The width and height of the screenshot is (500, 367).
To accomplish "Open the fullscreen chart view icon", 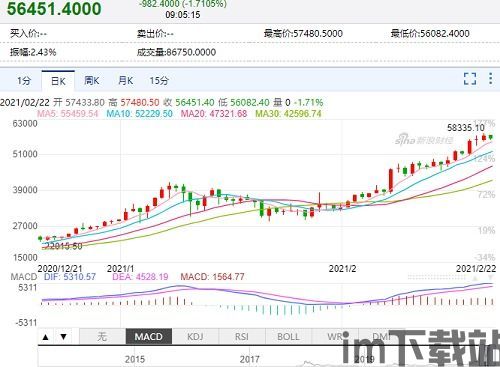I will pyautogui.click(x=470, y=79).
